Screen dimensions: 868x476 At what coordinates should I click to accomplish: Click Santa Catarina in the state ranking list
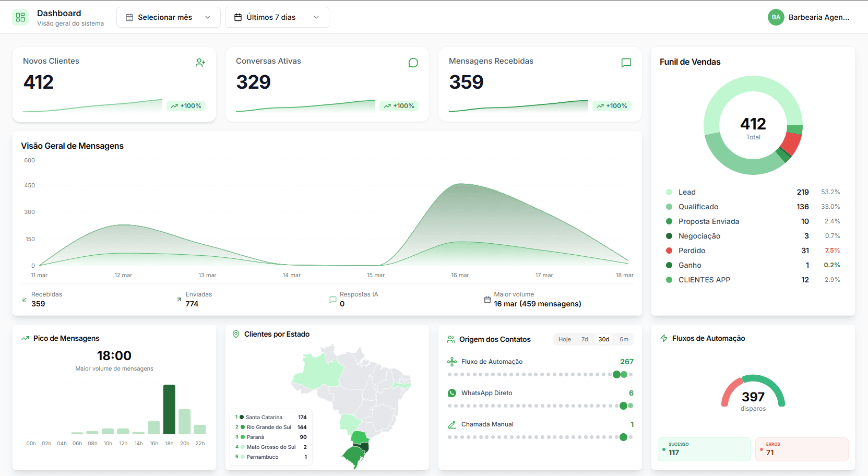pyautogui.click(x=264, y=417)
